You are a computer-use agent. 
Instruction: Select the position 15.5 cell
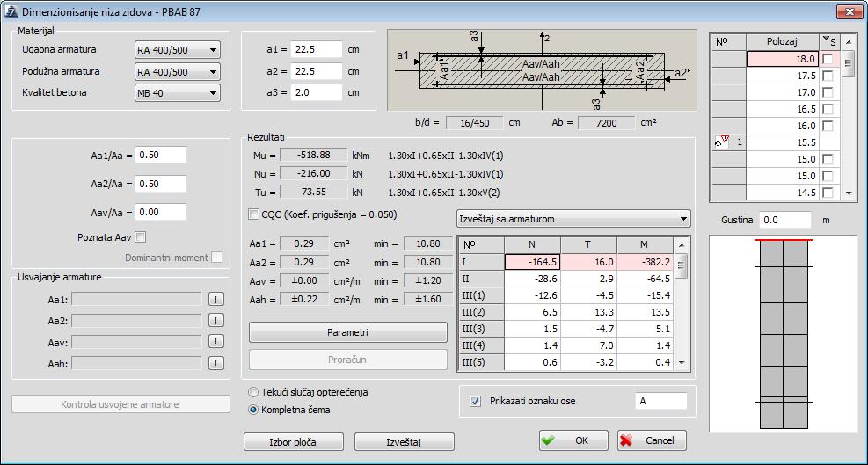click(783, 142)
